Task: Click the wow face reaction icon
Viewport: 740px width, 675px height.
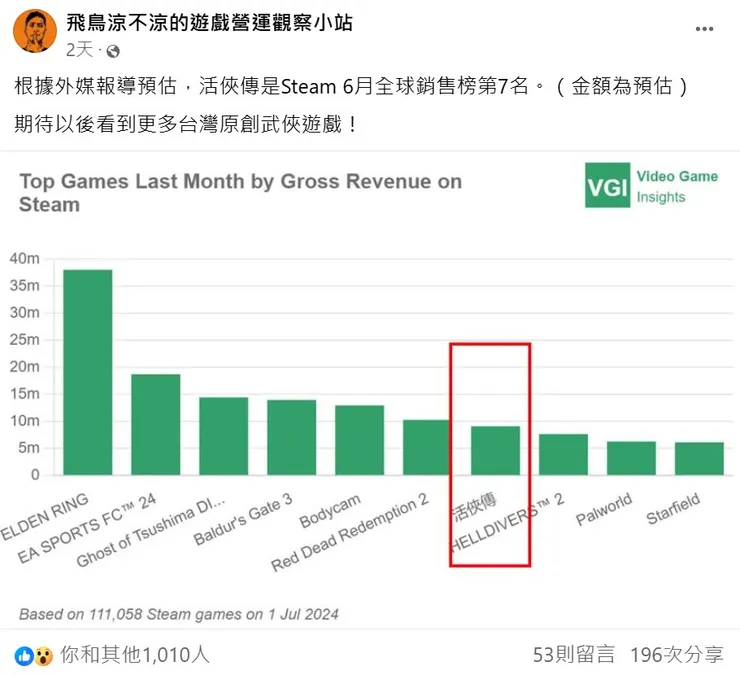Action: (x=43, y=656)
